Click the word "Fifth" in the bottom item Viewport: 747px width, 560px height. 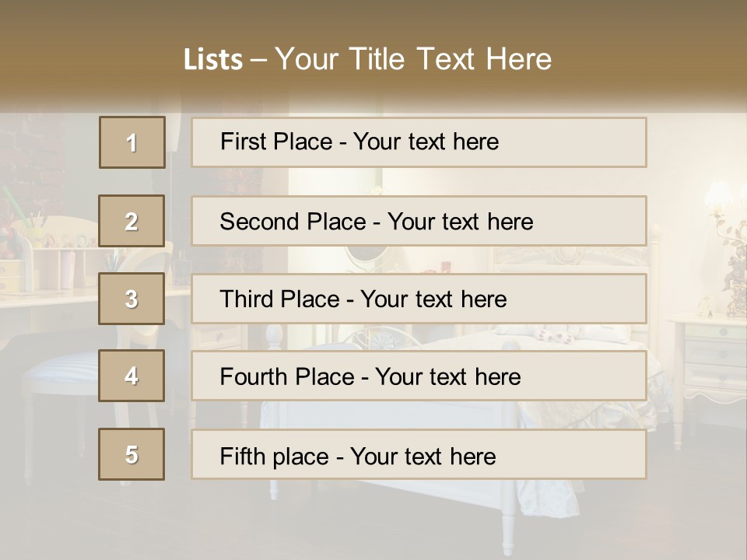[x=241, y=456]
